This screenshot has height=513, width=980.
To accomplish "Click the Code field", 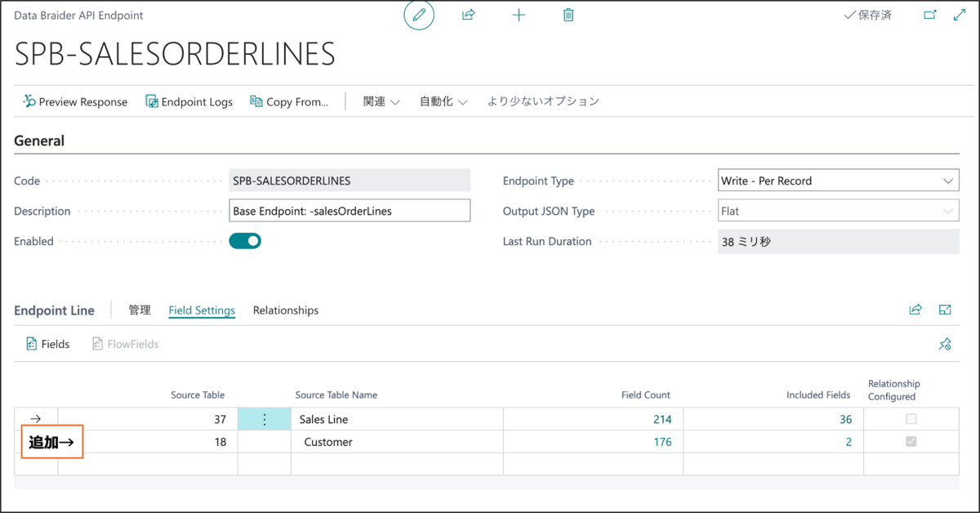I will [x=350, y=181].
